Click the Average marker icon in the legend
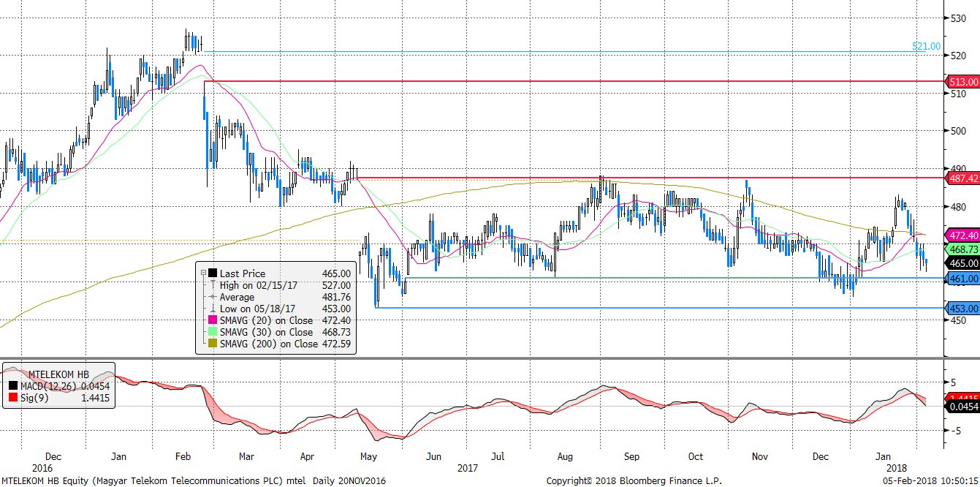This screenshot has height=487, width=980. [213, 297]
